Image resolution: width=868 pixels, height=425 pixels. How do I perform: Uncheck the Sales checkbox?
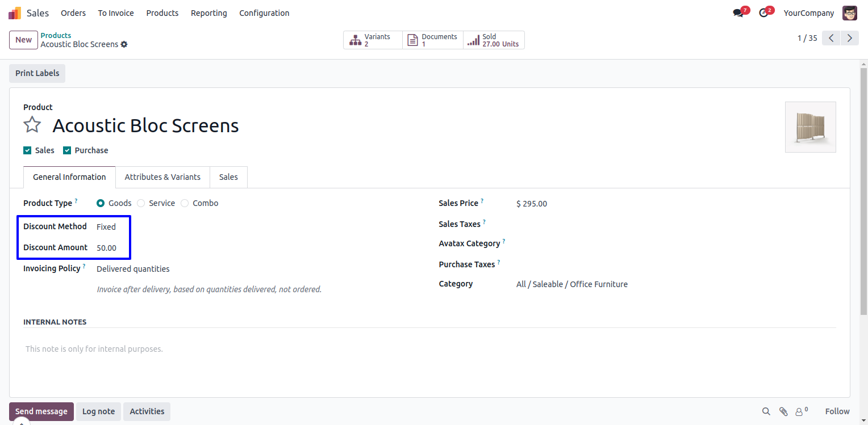pos(27,150)
